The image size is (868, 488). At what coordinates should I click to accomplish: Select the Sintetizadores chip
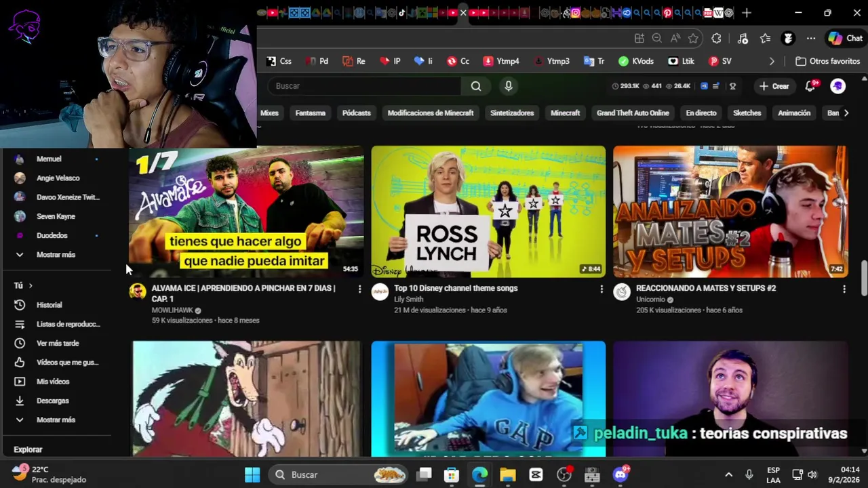pos(512,113)
